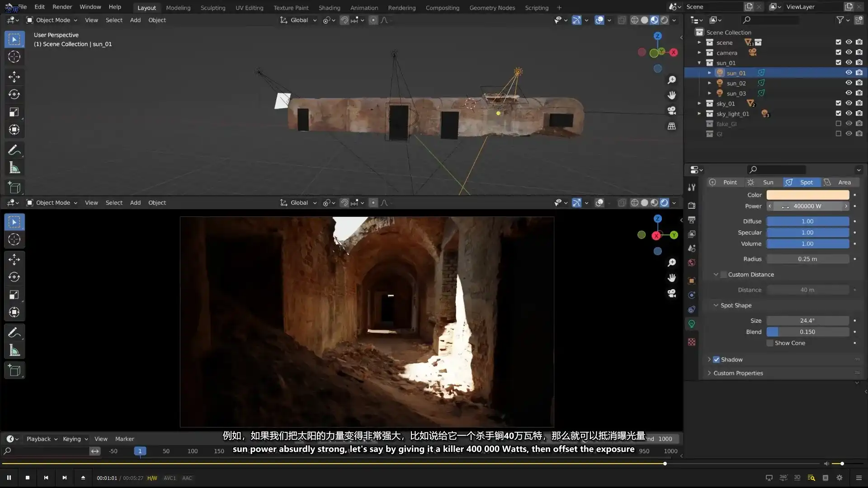This screenshot has width=868, height=488.
Task: Open the Tool properties tab
Action: coord(692,187)
